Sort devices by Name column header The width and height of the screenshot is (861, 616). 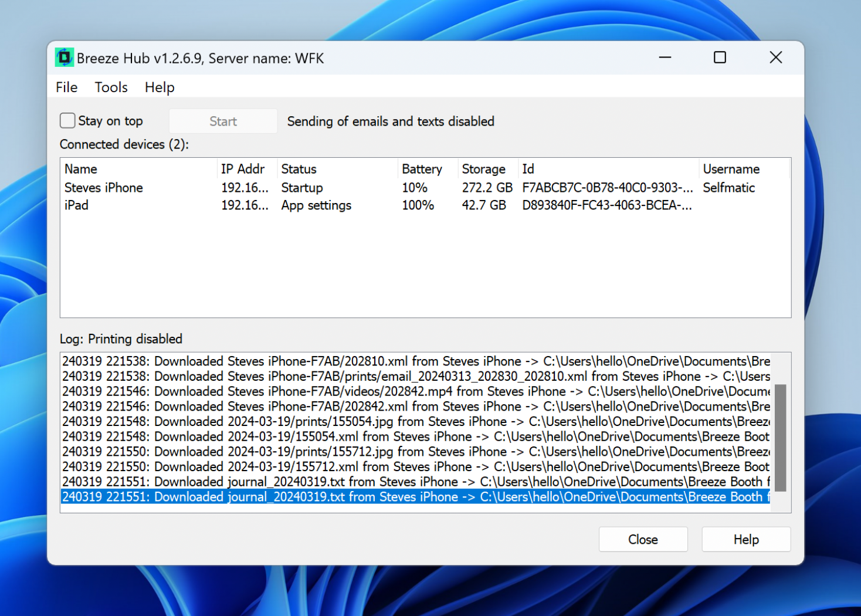81,169
